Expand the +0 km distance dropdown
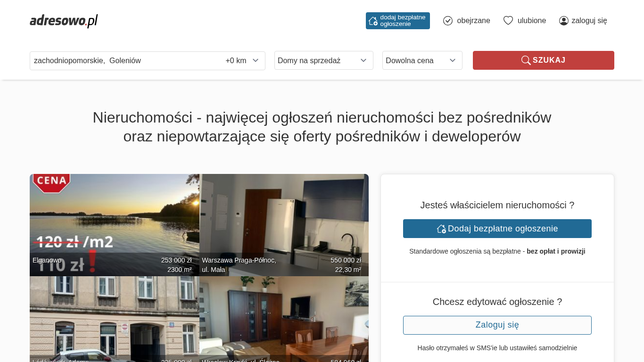 point(242,61)
